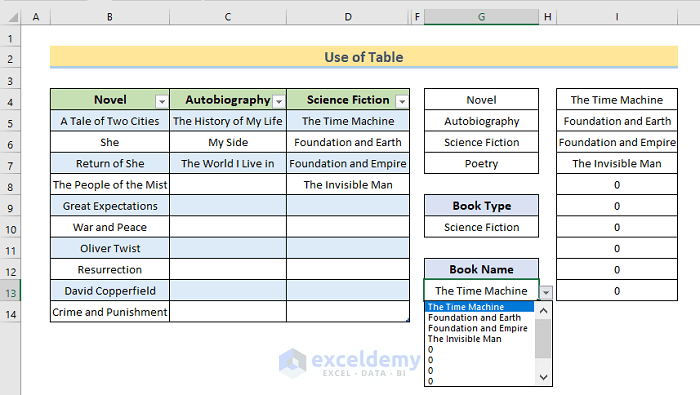Image resolution: width=700 pixels, height=395 pixels.
Task: Select 'Foundation and Empire' in column D
Action: pos(348,163)
